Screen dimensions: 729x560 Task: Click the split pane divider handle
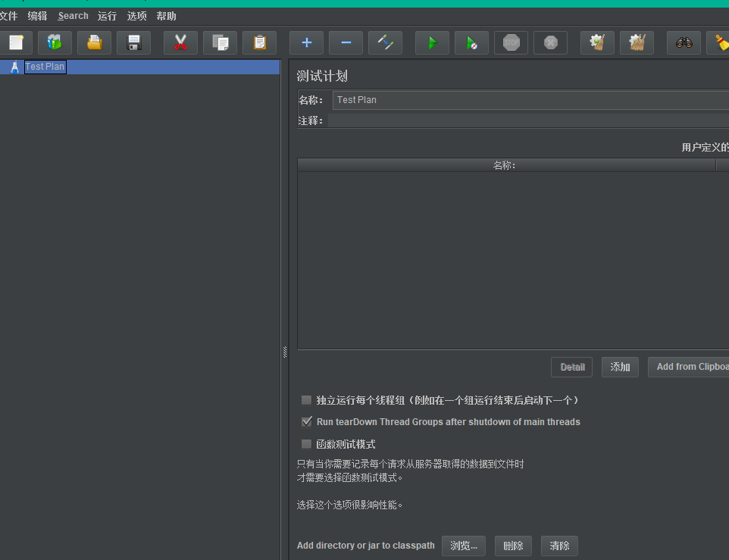pyautogui.click(x=285, y=352)
